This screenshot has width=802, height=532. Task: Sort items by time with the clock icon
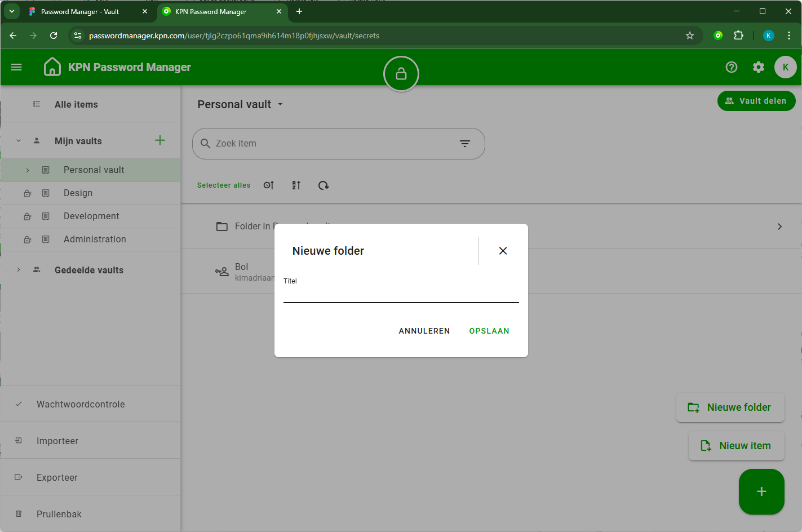click(269, 185)
